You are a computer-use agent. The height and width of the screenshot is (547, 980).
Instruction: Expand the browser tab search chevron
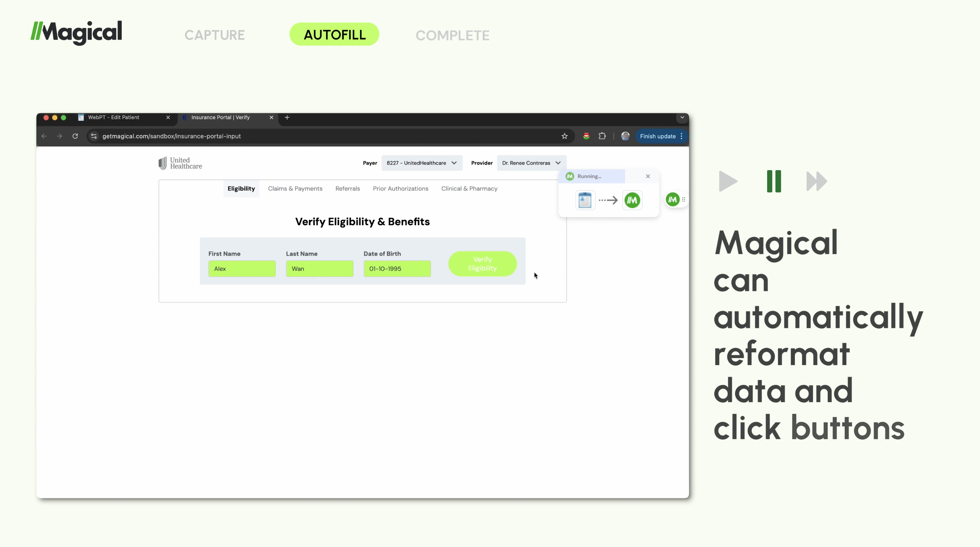(x=682, y=117)
